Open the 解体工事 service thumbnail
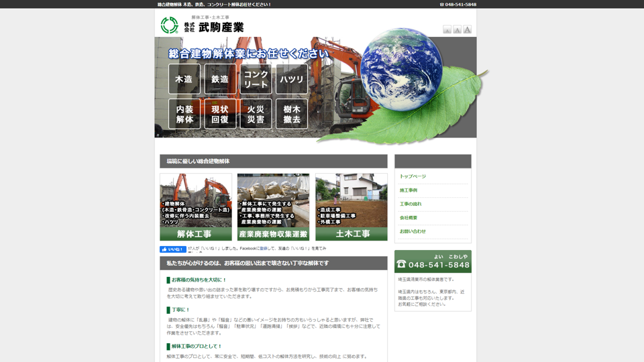The height and width of the screenshot is (362, 644). click(196, 206)
